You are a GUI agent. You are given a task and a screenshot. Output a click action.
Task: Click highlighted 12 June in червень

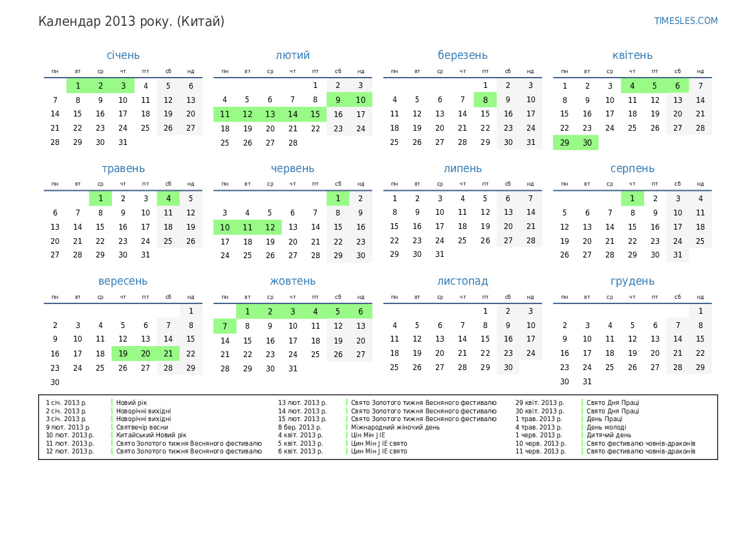coord(270,227)
